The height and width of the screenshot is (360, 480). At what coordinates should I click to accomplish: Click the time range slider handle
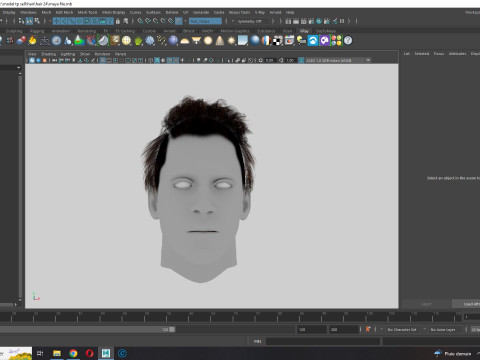pos(172,329)
